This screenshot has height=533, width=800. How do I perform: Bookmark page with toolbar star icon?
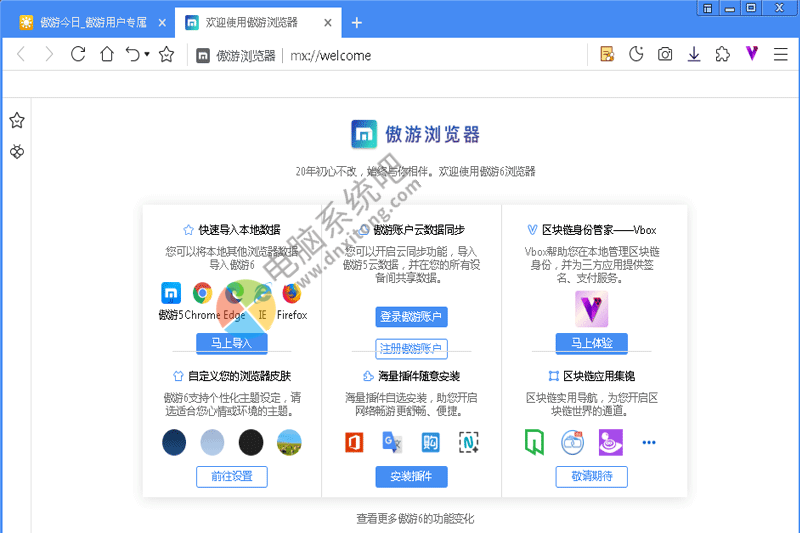pyautogui.click(x=166, y=54)
